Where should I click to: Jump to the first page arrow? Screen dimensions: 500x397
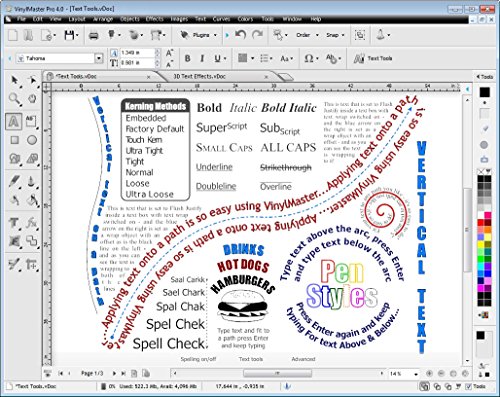(61, 374)
